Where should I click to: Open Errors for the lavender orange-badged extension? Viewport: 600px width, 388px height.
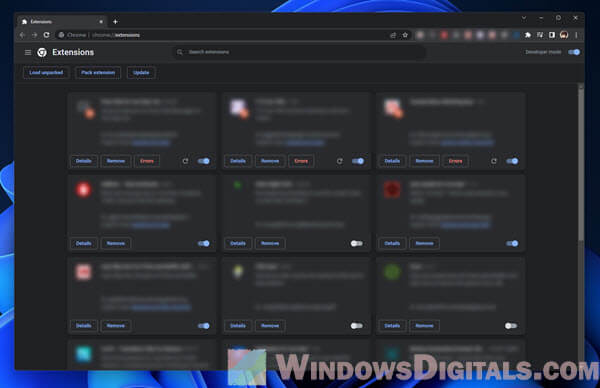tap(301, 161)
